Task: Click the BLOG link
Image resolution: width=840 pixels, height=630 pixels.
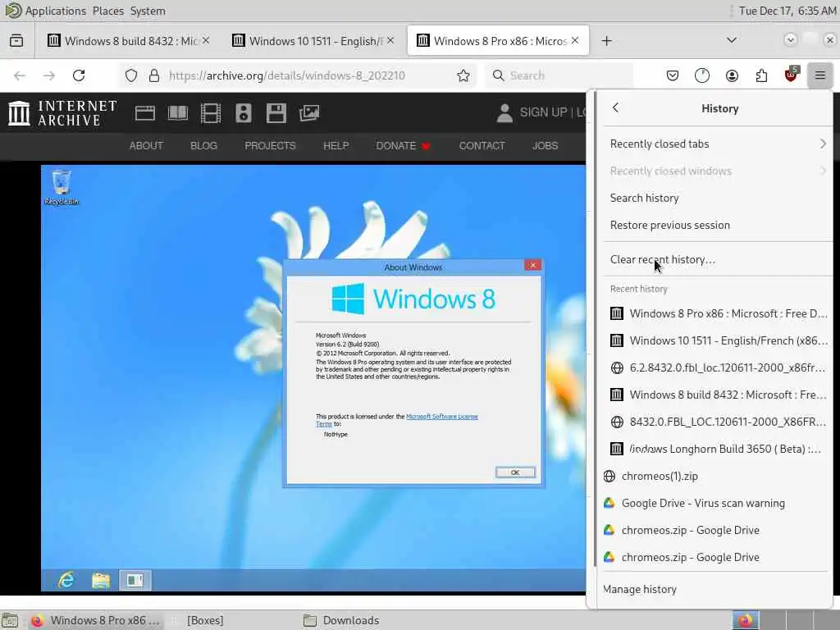Action: tap(203, 146)
